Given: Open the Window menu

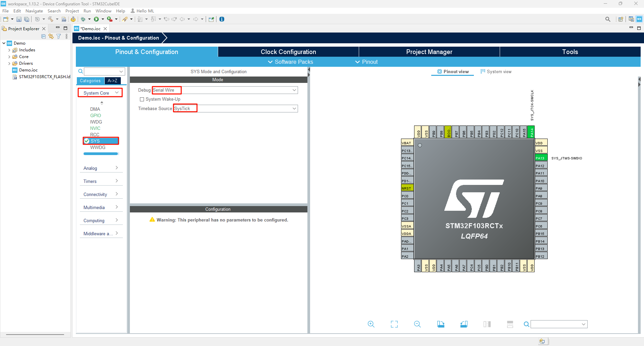Looking at the screenshot, I should [103, 11].
